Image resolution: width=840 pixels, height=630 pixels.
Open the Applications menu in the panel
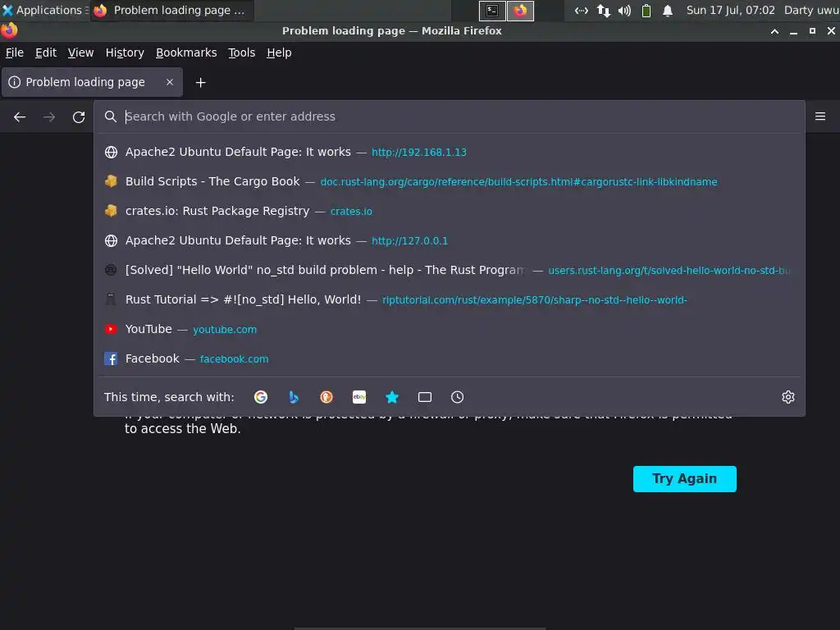(x=44, y=10)
